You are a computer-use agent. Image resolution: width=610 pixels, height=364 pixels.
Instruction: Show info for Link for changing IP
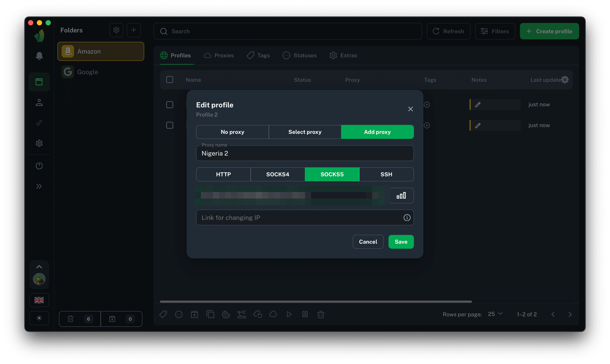[x=407, y=218]
